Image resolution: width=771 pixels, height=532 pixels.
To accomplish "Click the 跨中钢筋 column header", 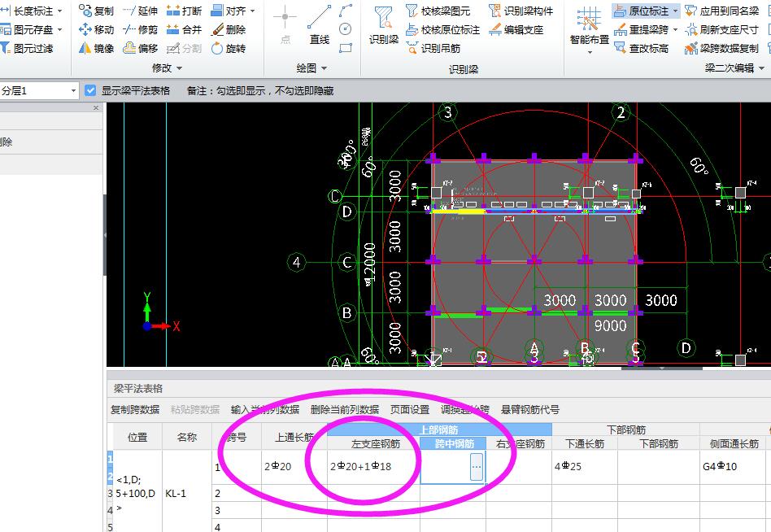I will tap(453, 443).
